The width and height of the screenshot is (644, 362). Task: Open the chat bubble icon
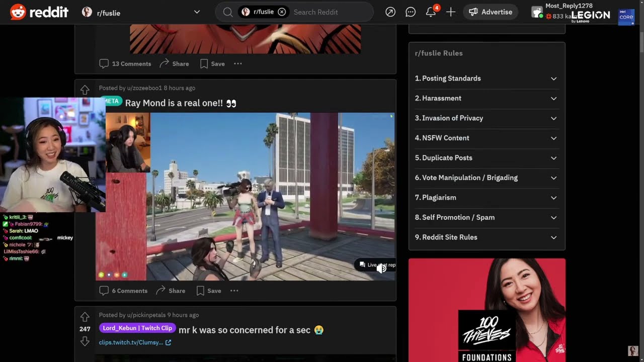pyautogui.click(x=411, y=12)
